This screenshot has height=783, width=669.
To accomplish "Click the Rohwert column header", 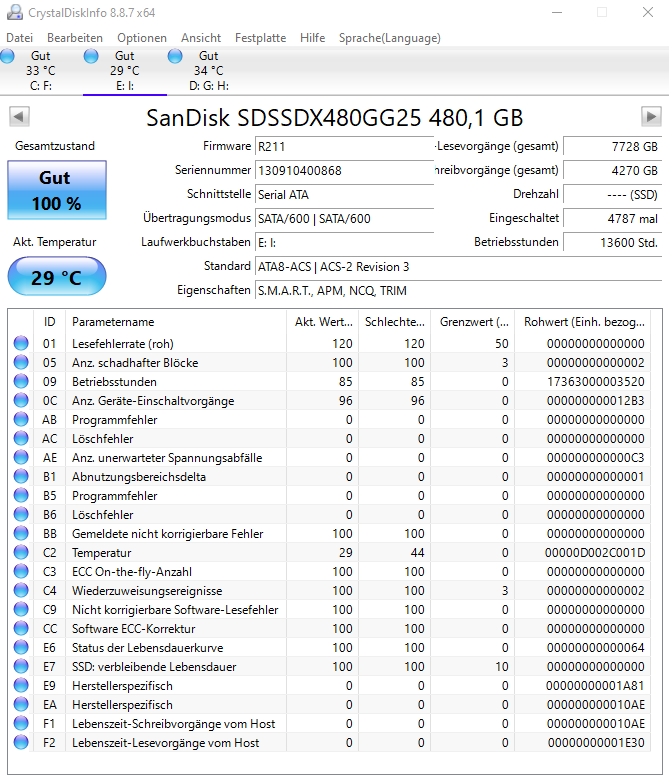I will pos(584,322).
